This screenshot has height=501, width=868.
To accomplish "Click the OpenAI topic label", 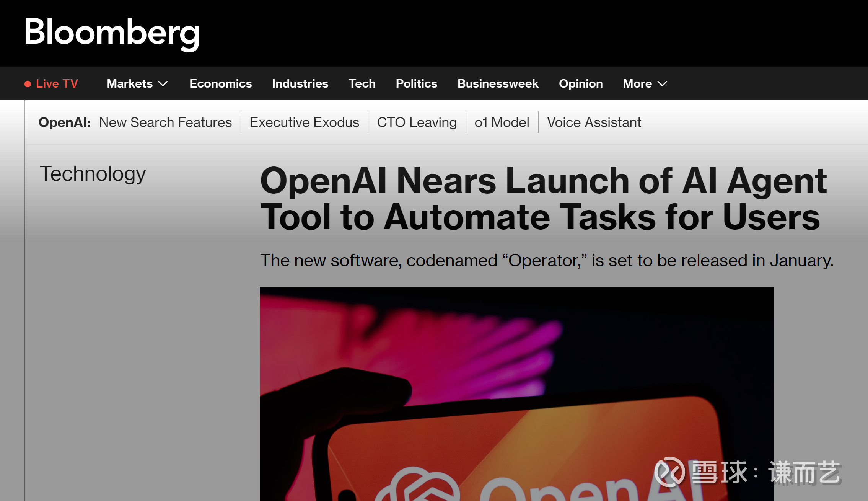I will click(65, 122).
